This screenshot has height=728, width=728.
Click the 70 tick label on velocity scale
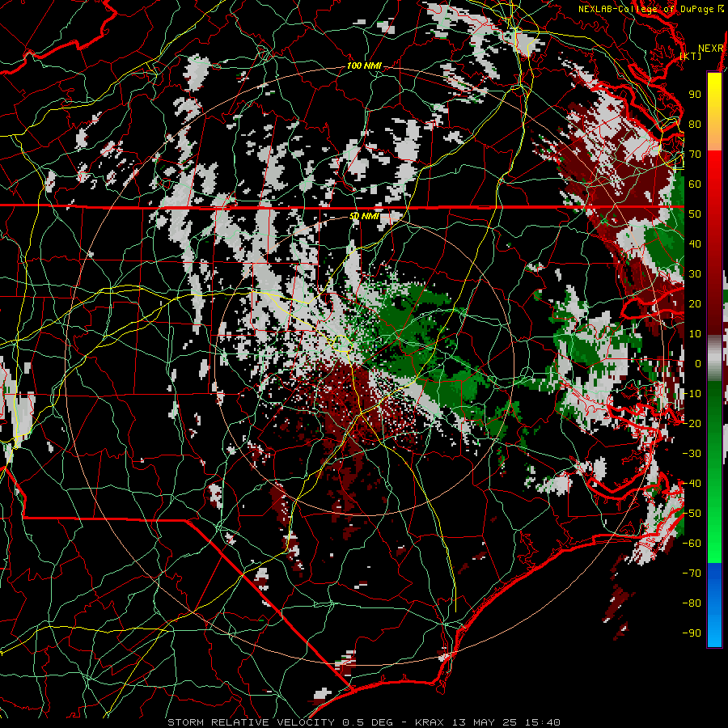(695, 154)
